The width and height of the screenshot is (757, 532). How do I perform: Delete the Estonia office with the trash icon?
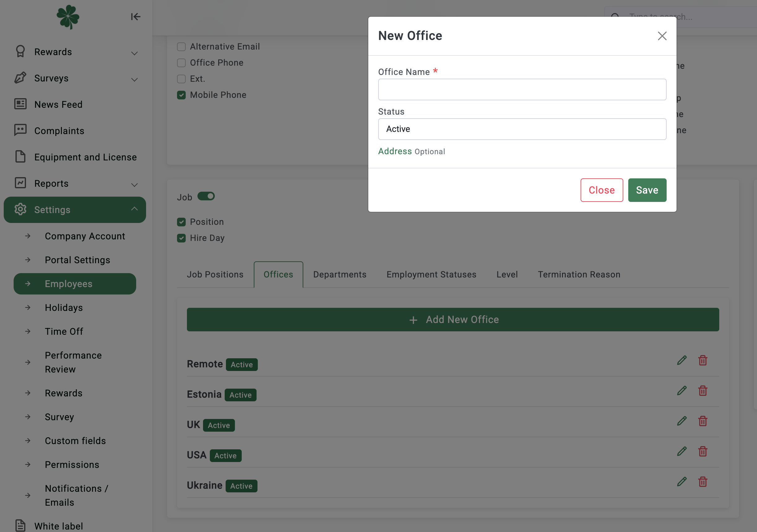click(703, 391)
